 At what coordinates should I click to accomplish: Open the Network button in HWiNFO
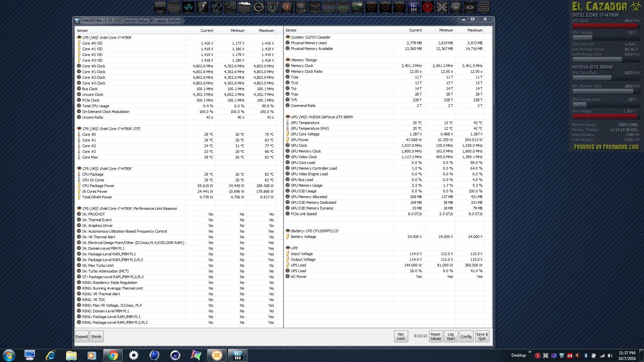tap(401, 337)
